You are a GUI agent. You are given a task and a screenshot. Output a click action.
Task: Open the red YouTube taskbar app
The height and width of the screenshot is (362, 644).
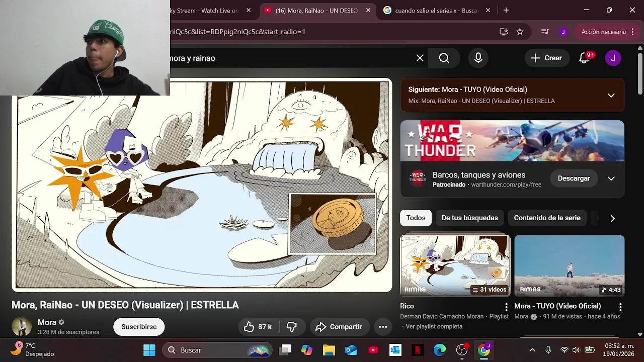[373, 350]
